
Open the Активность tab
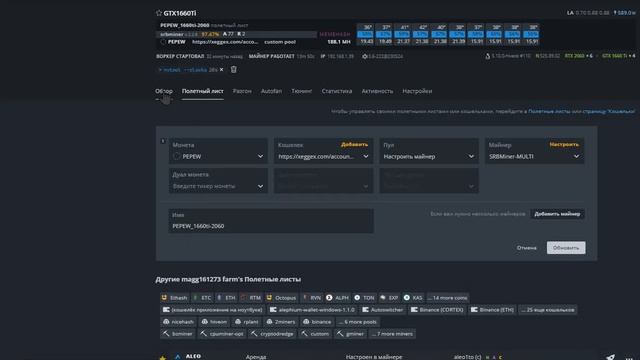coord(377,91)
